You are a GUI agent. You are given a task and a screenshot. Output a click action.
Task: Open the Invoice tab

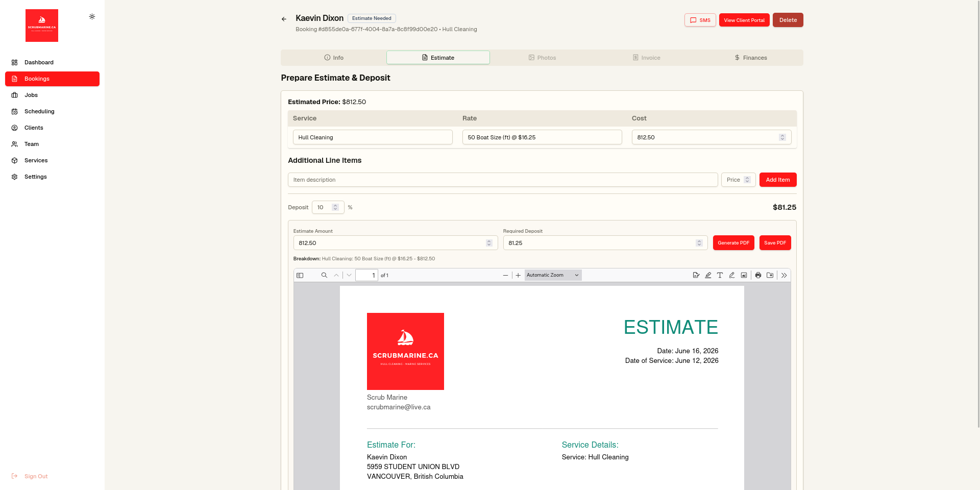646,58
